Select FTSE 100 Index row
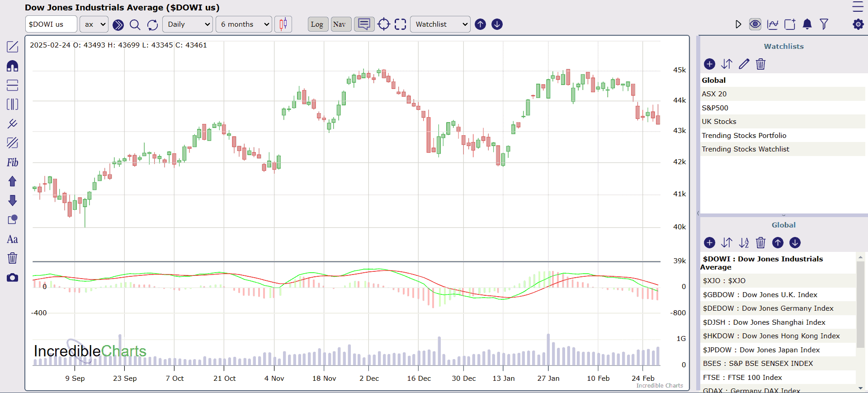The image size is (868, 393). coord(778,377)
